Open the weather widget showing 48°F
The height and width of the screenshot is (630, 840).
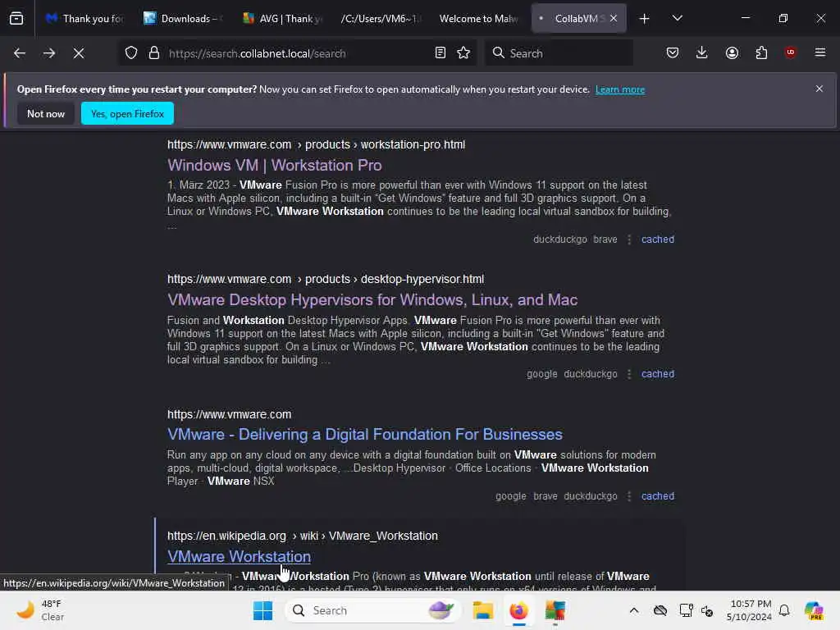(x=41, y=610)
